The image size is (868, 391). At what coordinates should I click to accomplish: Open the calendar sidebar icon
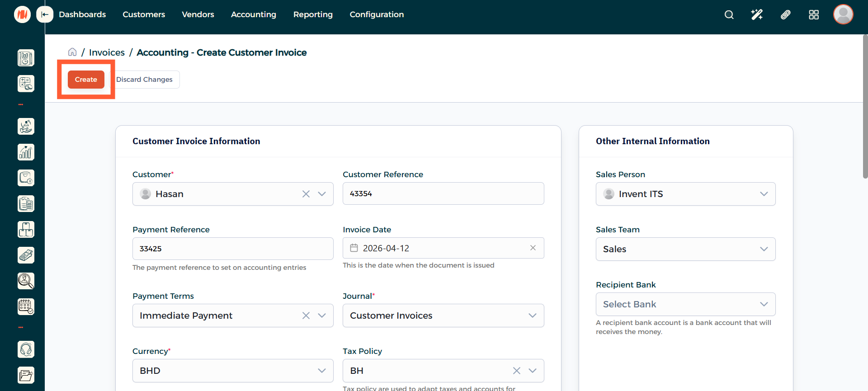click(x=26, y=306)
